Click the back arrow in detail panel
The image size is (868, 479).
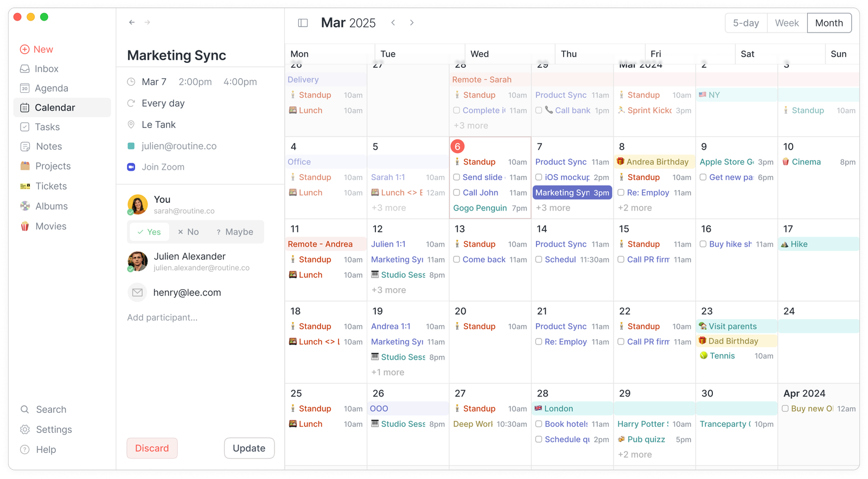click(132, 22)
